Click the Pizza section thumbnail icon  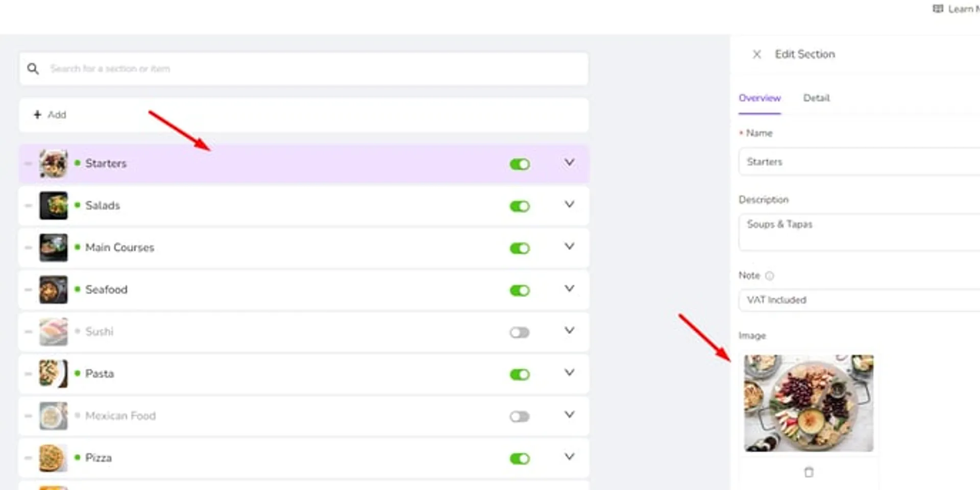(54, 458)
